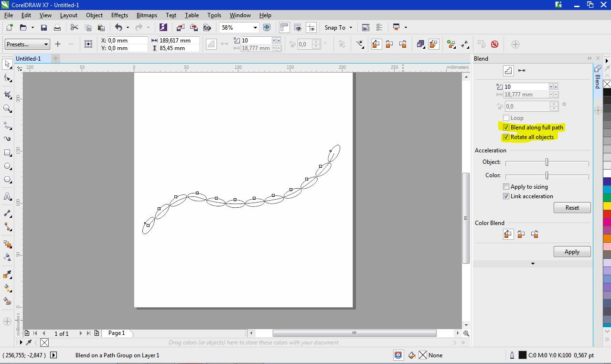Uncheck Blend along full path
The image size is (611, 364).
click(x=506, y=128)
